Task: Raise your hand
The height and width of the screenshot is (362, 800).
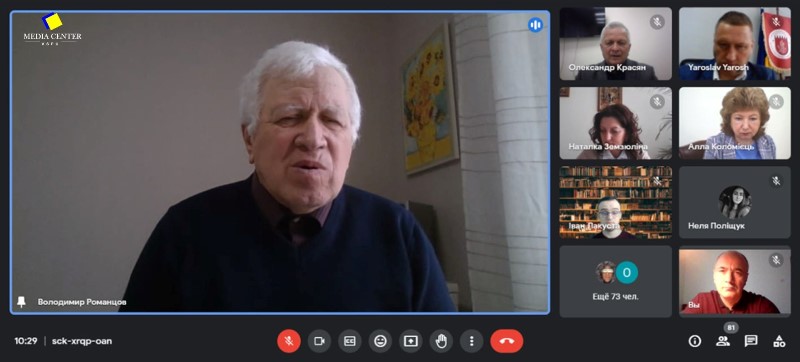Action: click(441, 341)
